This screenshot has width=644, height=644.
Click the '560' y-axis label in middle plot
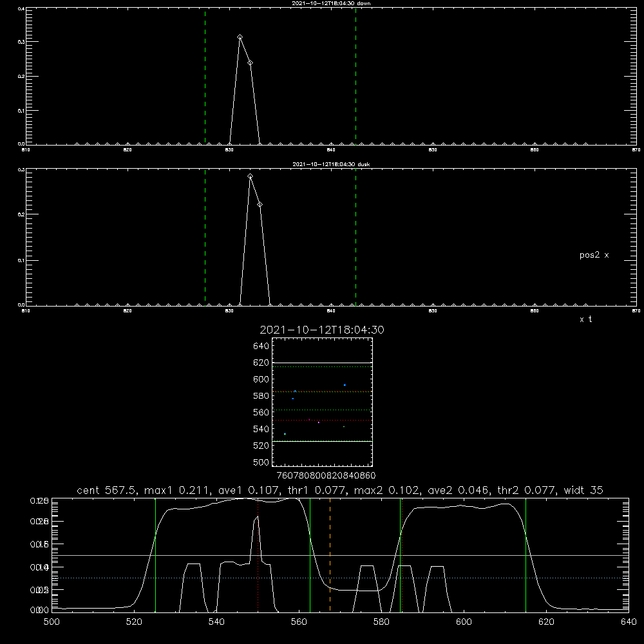click(x=261, y=412)
